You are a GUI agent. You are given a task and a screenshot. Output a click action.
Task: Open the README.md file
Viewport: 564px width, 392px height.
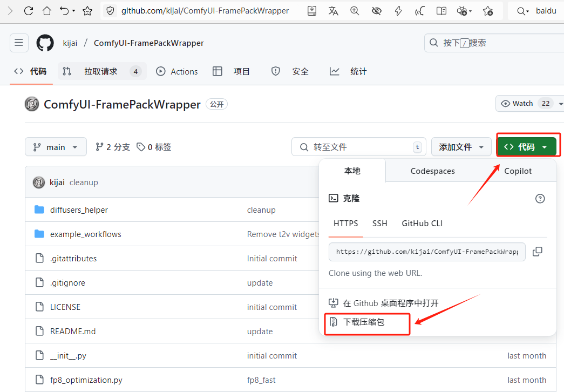[x=73, y=332]
